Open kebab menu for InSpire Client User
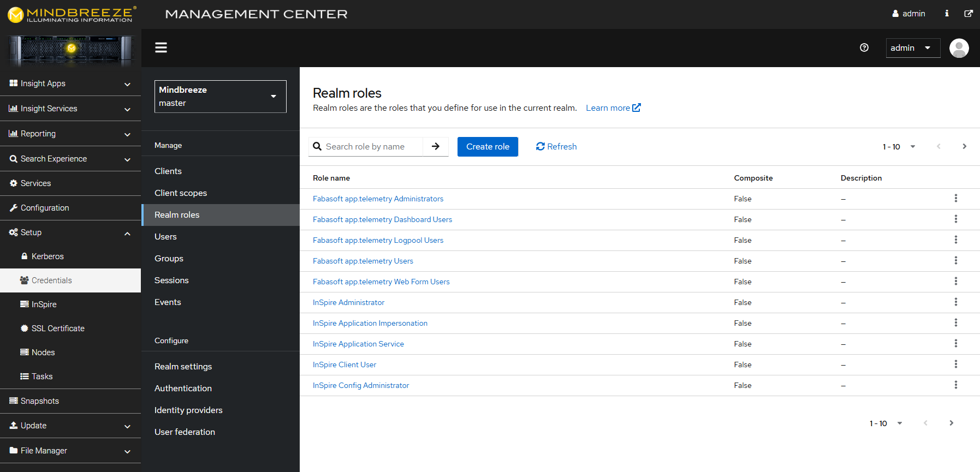The height and width of the screenshot is (472, 980). [x=956, y=365]
